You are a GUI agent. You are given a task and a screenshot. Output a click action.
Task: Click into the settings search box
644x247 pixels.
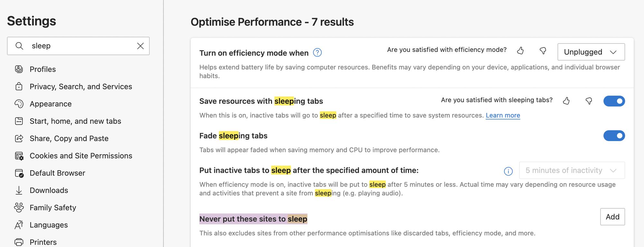pyautogui.click(x=80, y=46)
